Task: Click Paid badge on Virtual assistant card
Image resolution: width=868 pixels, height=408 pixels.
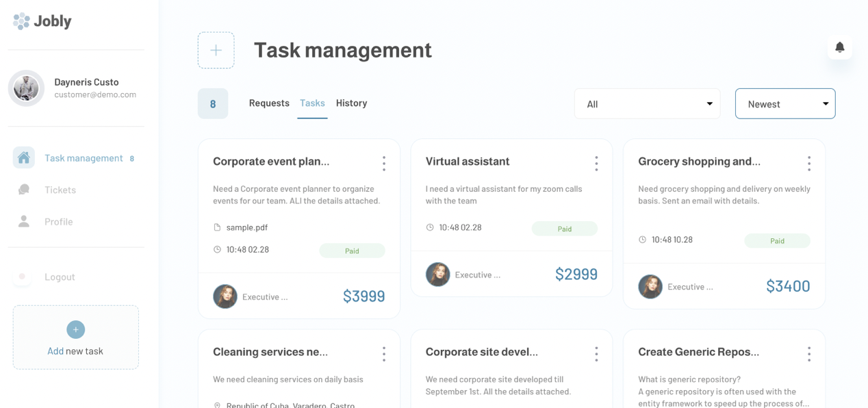Action: 565,229
